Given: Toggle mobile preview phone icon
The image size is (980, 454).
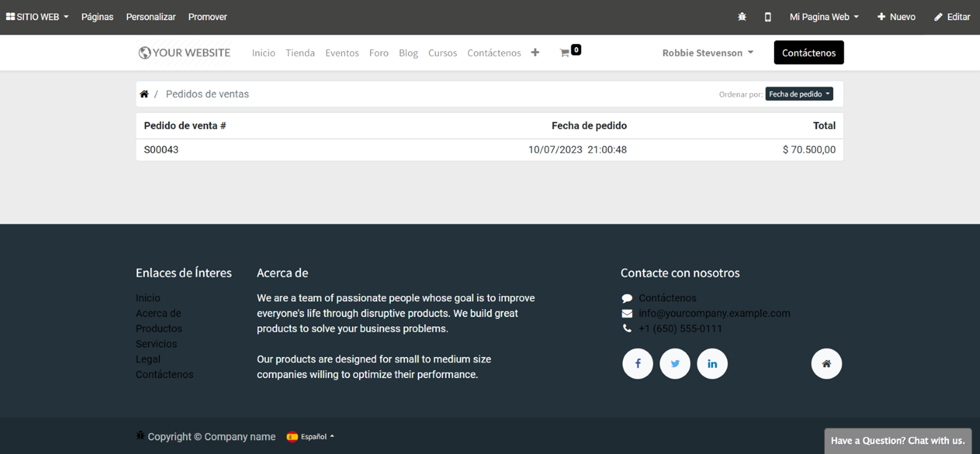Looking at the screenshot, I should pos(768,17).
